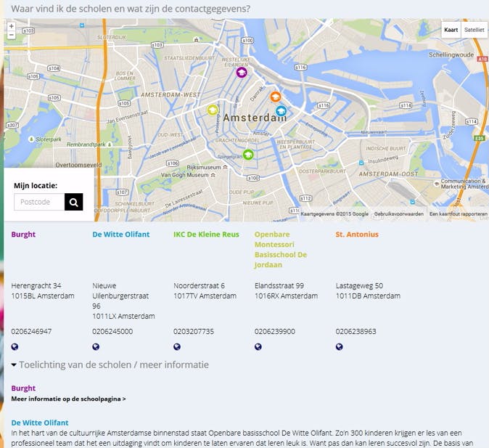Click the orange St. Antonius map marker
The height and width of the screenshot is (448, 489).
[276, 97]
